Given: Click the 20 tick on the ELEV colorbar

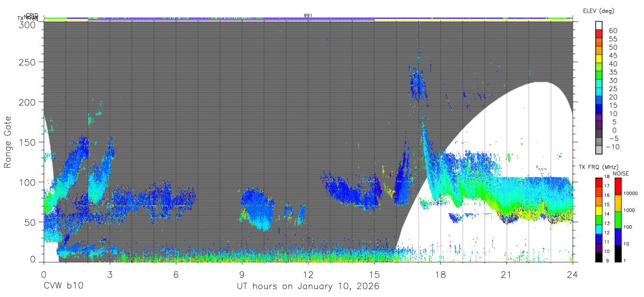Looking at the screenshot, I should (613, 97).
